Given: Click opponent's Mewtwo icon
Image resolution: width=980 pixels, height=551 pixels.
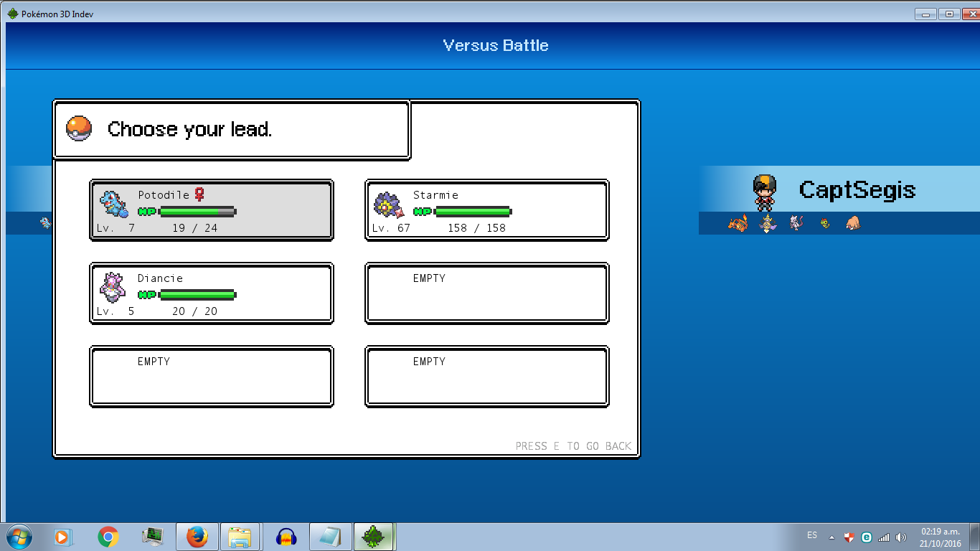Looking at the screenshot, I should click(796, 223).
